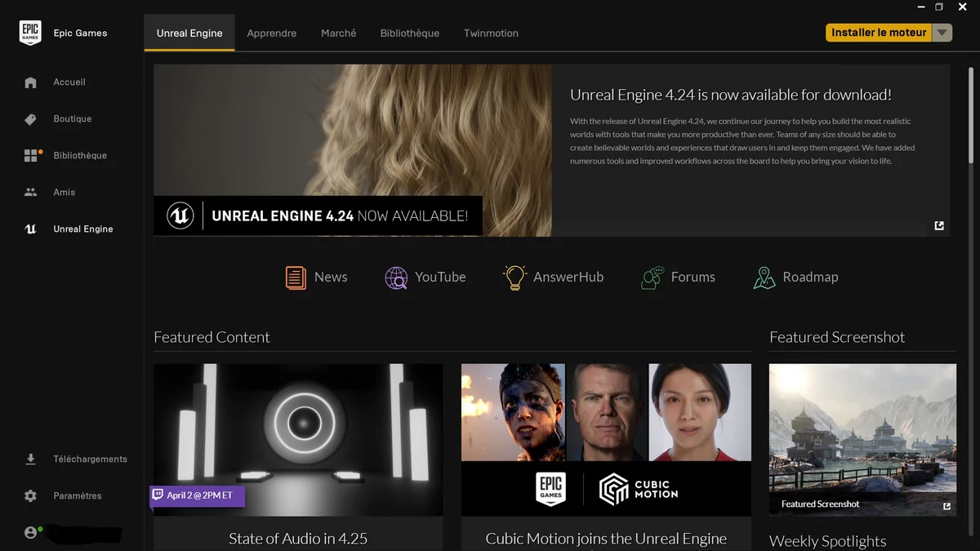Open Cubic Motion joins the Unreal Engine title
Viewport: 980px width, 551px height.
click(606, 539)
